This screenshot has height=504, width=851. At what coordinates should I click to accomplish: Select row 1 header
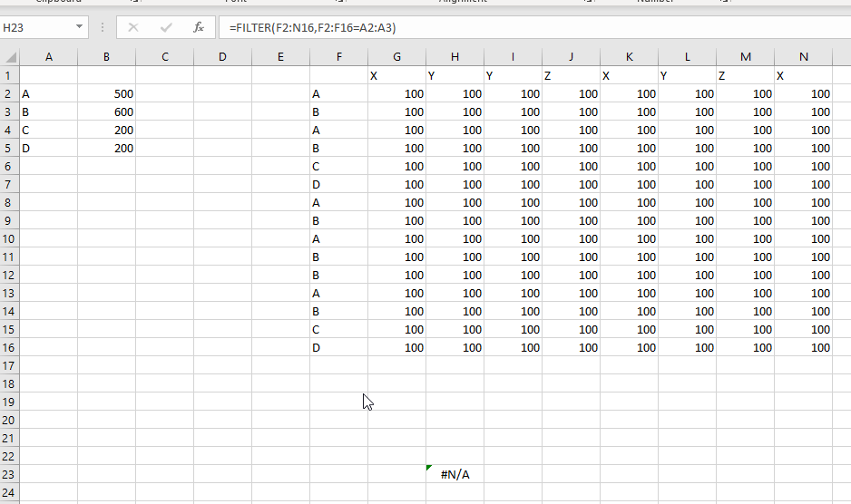pyautogui.click(x=9, y=75)
